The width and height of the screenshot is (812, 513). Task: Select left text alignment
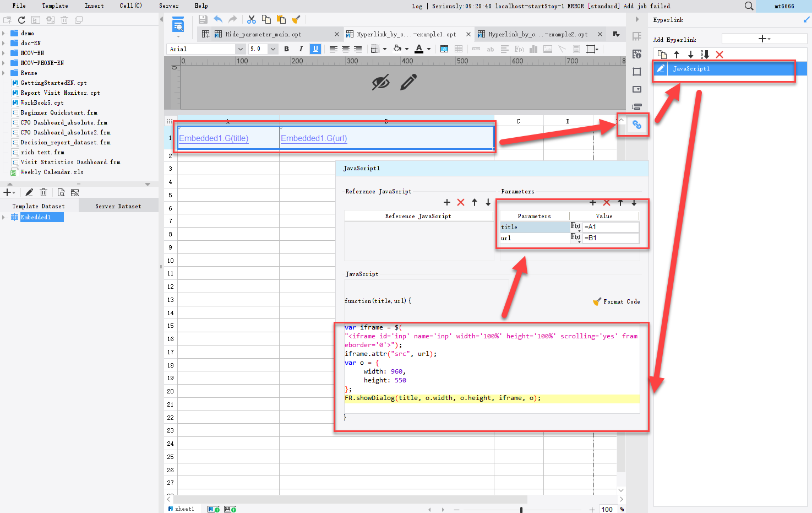(333, 49)
